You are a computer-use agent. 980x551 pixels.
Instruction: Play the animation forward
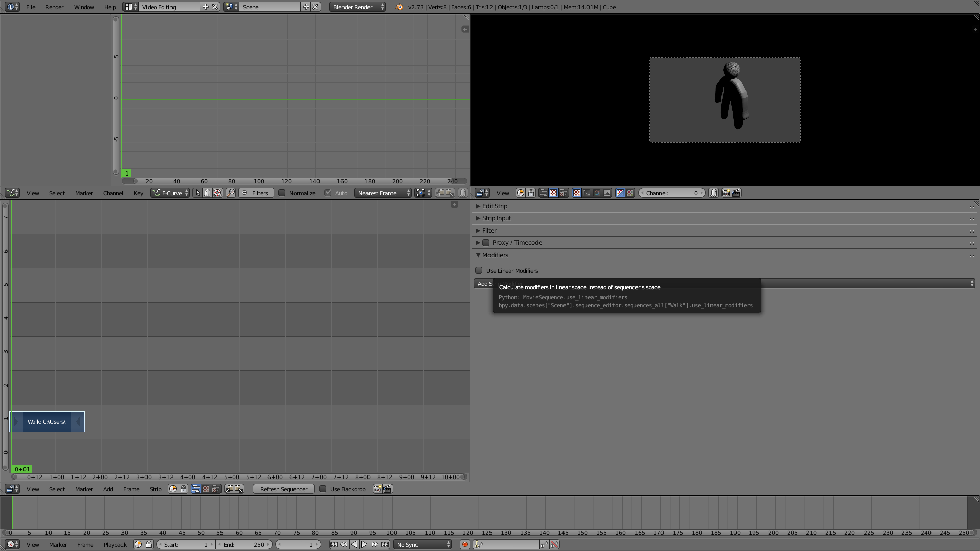[x=364, y=544]
